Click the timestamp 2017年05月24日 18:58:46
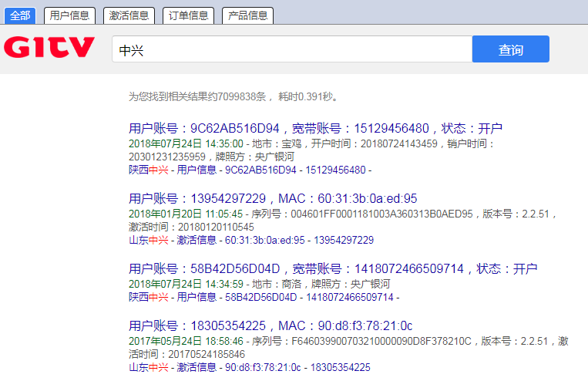Viewport: 588px width, 381px height. (186, 341)
